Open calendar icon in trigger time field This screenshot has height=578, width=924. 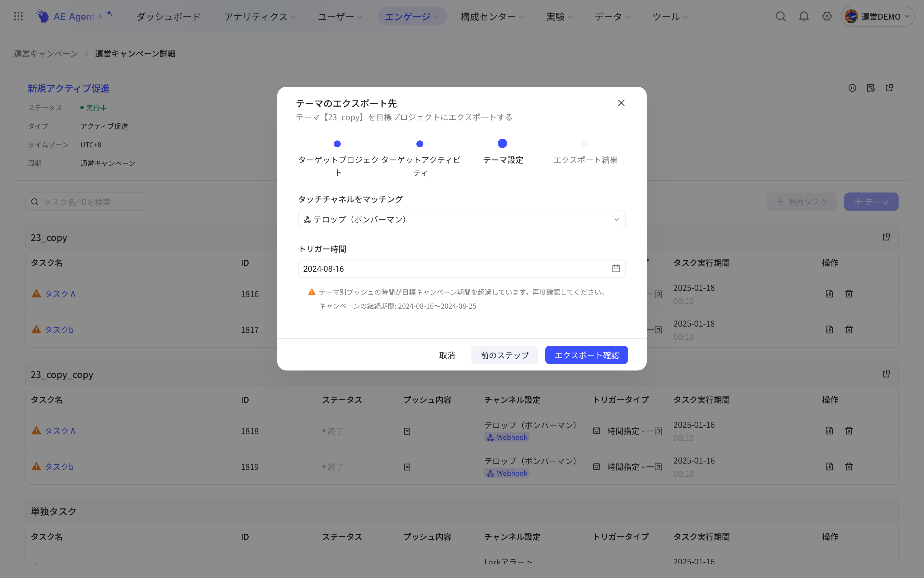pos(616,269)
